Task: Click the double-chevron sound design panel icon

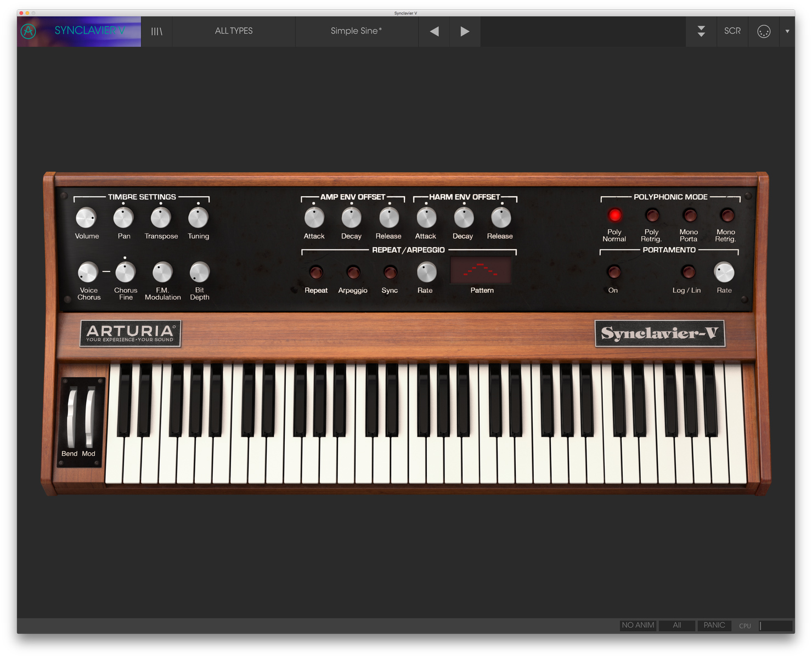Action: (701, 31)
